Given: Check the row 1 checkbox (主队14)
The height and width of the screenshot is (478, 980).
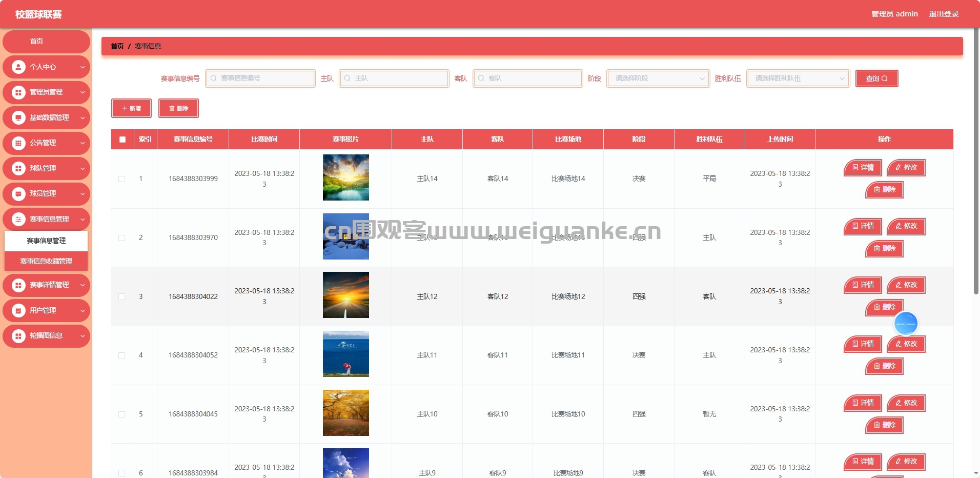Looking at the screenshot, I should click(122, 179).
